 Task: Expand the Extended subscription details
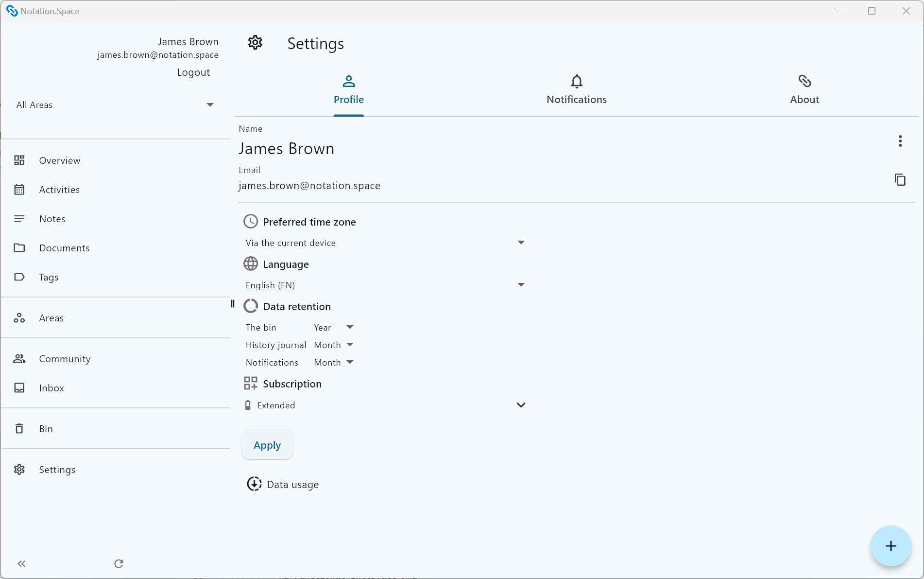(520, 405)
